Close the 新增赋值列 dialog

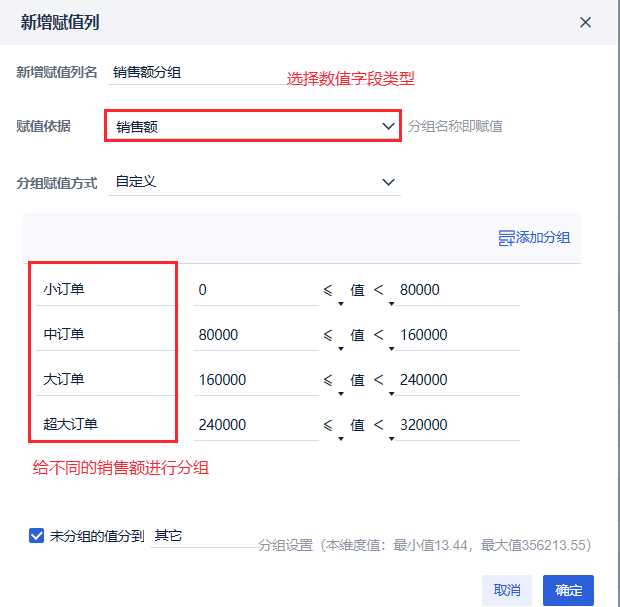[x=585, y=22]
